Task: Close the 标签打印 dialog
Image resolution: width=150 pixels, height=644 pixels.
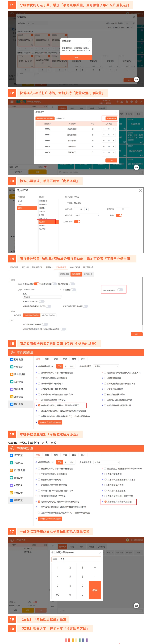Action: pyautogui.click(x=116, y=113)
